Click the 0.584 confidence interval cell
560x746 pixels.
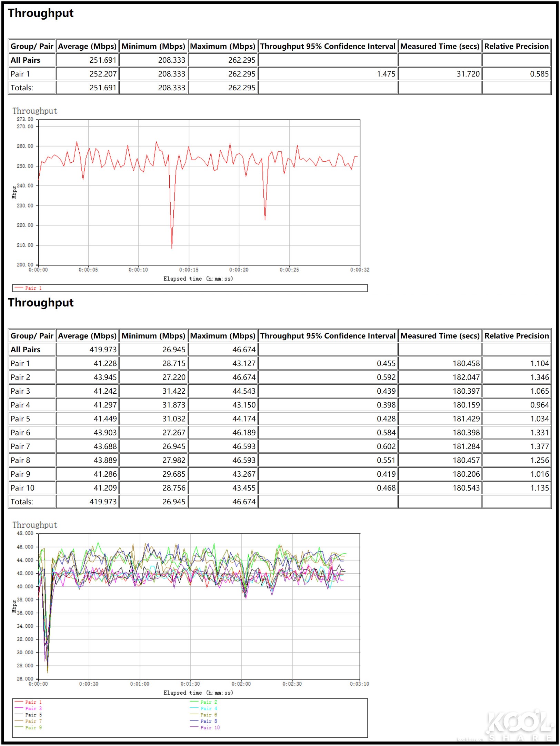328,432
